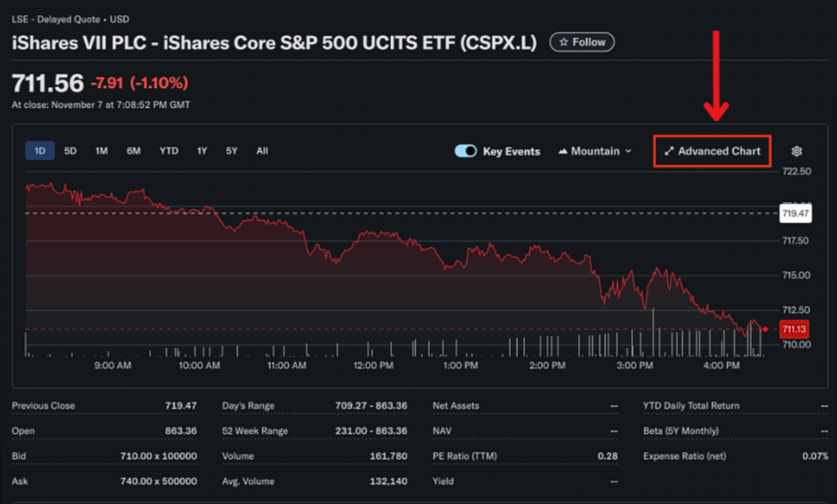Screen dimensions: 837x504
Task: Select the 1D time range tab
Action: coord(40,151)
